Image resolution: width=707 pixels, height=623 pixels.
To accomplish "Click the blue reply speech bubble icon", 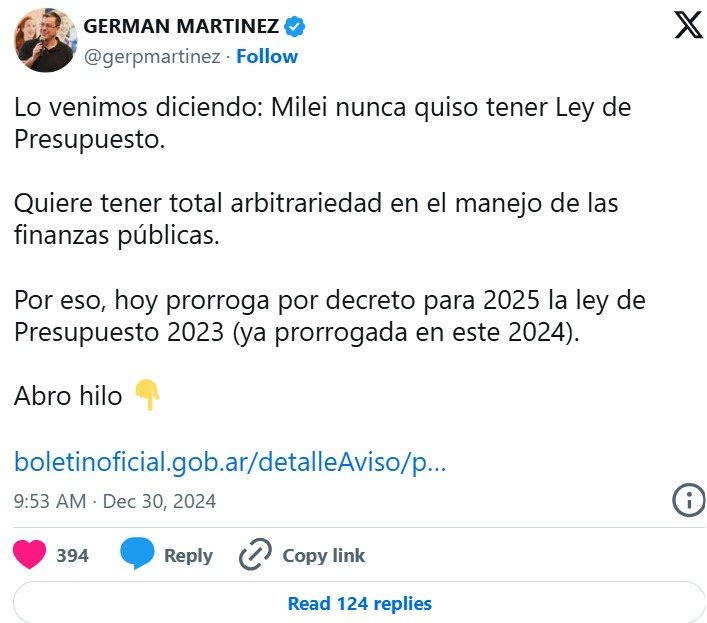I will (x=136, y=555).
